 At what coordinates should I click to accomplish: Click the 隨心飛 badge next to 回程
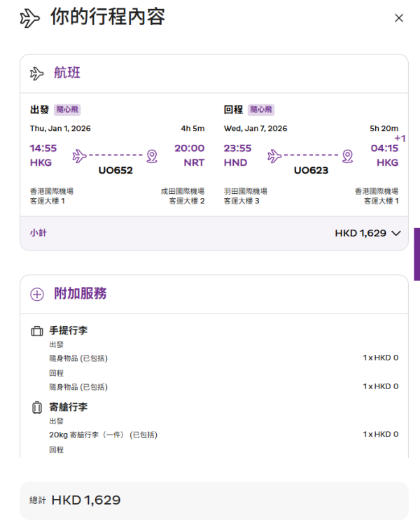[260, 110]
